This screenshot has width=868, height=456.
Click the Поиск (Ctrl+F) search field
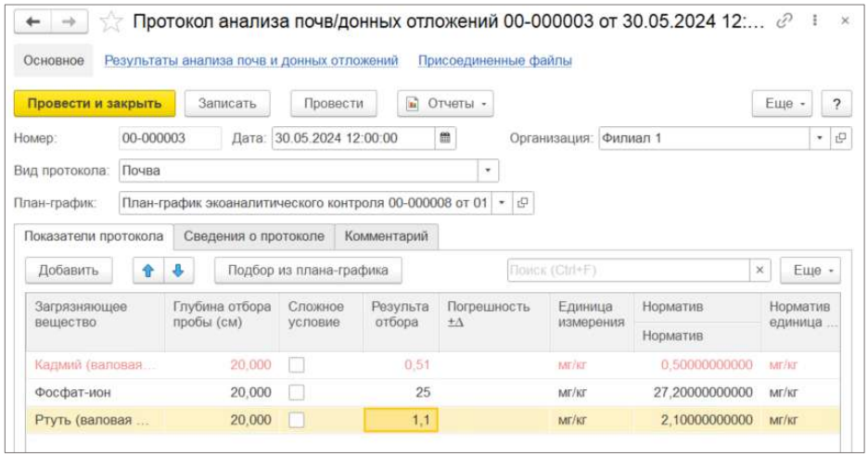click(627, 271)
